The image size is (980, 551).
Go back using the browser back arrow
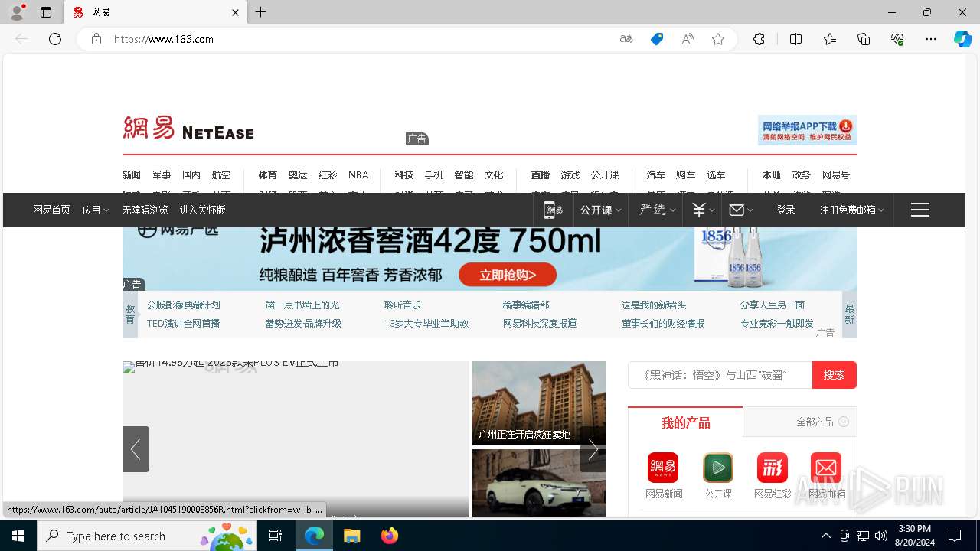coord(21,39)
